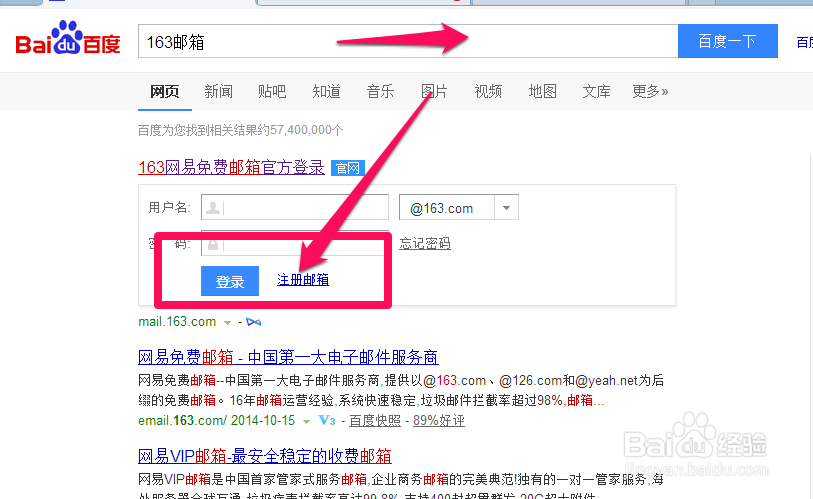The image size is (813, 499).
Task: Click the result count text 百度为您找到相关结果约57,400,000个
Action: point(240,130)
